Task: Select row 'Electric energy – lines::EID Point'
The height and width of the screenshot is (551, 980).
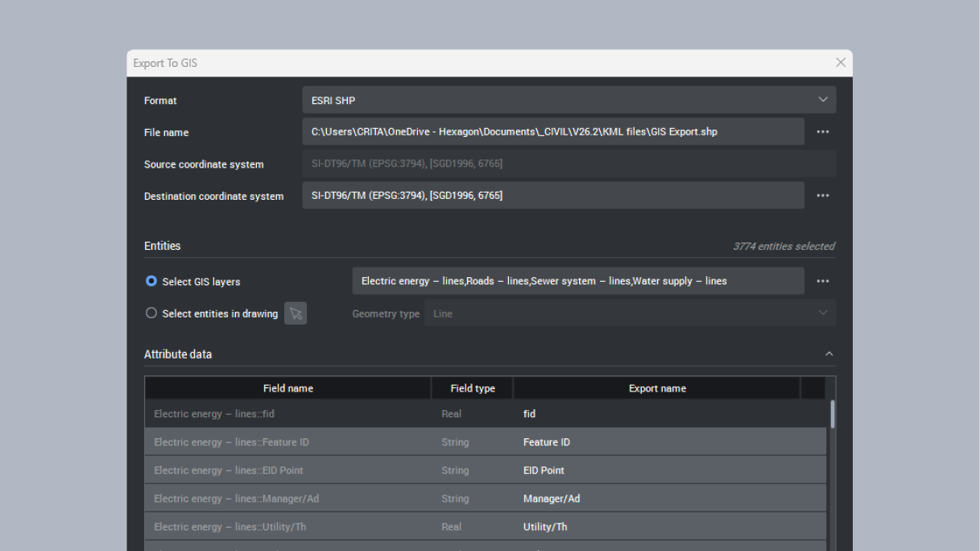Action: coord(486,470)
